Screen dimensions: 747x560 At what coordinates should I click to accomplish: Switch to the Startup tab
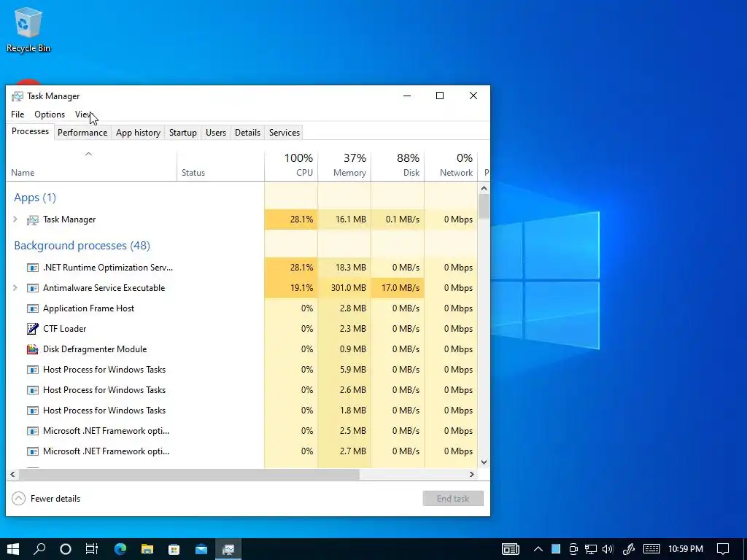183,133
